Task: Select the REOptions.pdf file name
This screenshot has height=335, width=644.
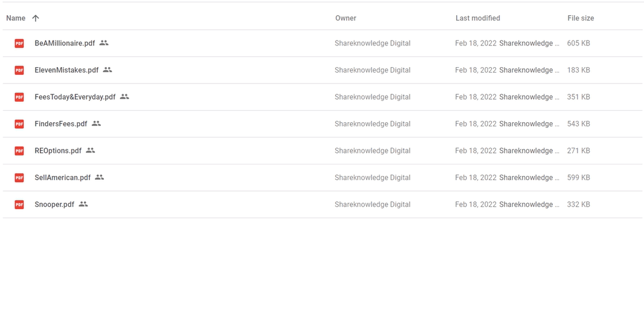Action: click(58, 151)
